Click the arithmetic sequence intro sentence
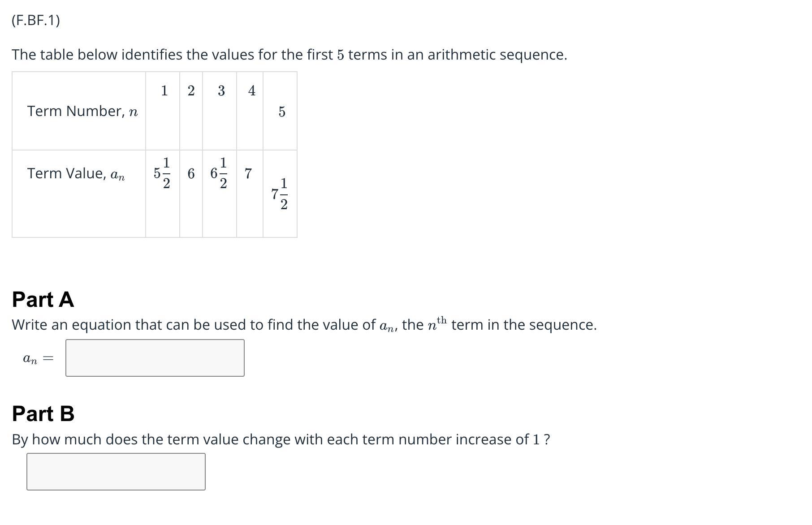The height and width of the screenshot is (525, 812). tap(289, 55)
